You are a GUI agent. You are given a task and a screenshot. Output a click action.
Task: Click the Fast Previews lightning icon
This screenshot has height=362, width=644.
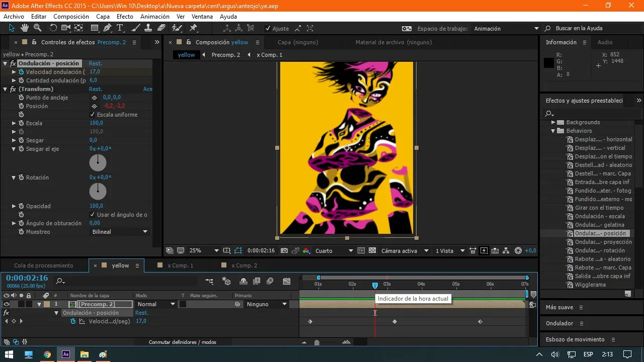(x=484, y=250)
